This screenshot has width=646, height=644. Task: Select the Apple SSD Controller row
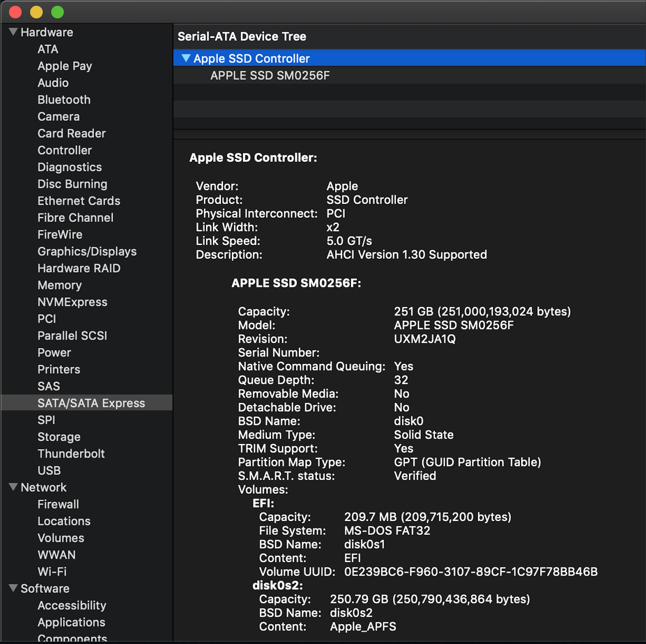pyautogui.click(x=251, y=59)
